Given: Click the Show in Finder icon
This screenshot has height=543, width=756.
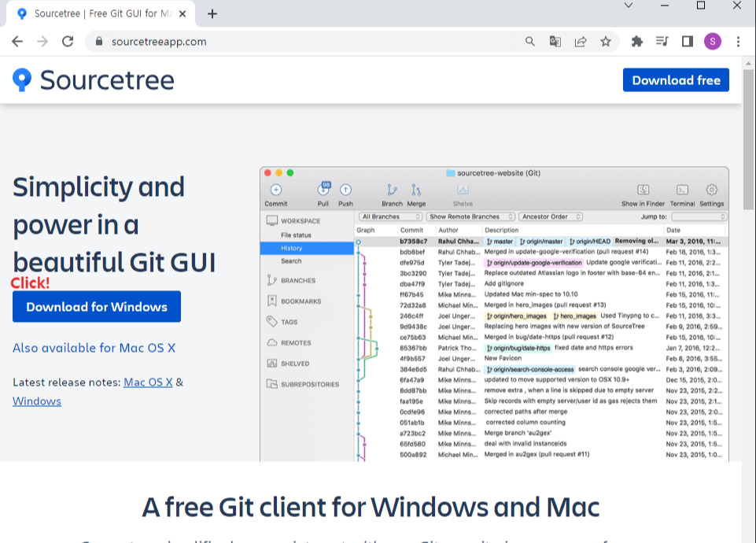Looking at the screenshot, I should [644, 190].
